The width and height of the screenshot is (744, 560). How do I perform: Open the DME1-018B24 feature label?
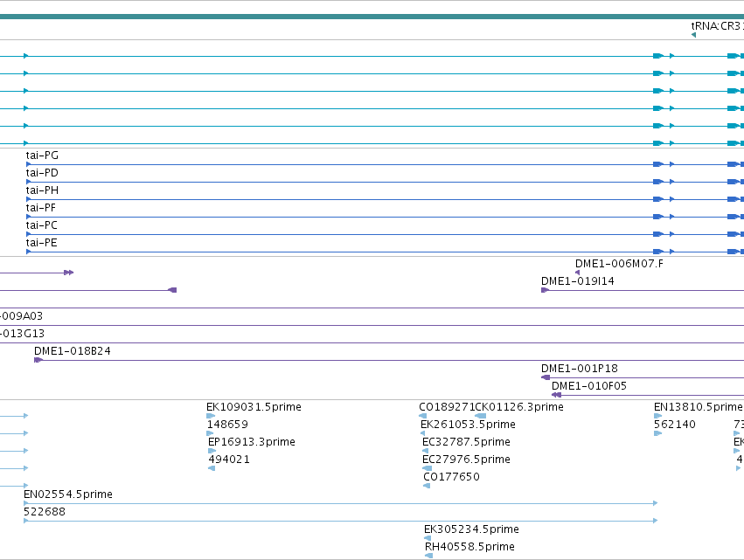tap(72, 351)
